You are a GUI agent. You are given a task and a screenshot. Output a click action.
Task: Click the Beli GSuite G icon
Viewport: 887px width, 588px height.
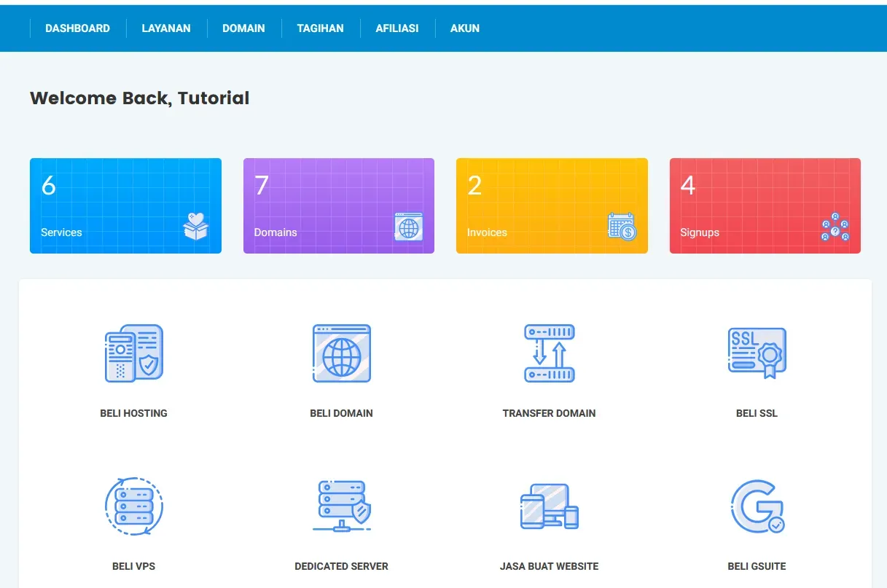coord(757,506)
